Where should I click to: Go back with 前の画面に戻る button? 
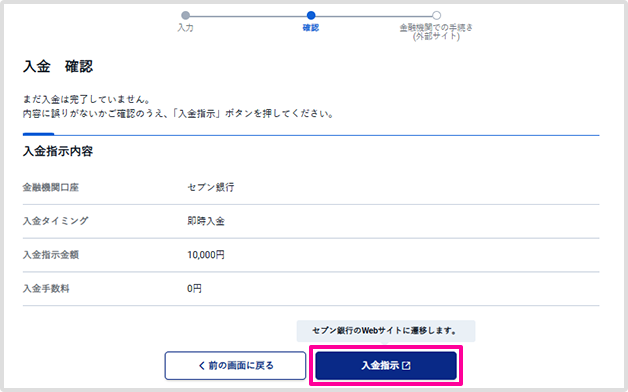point(235,365)
